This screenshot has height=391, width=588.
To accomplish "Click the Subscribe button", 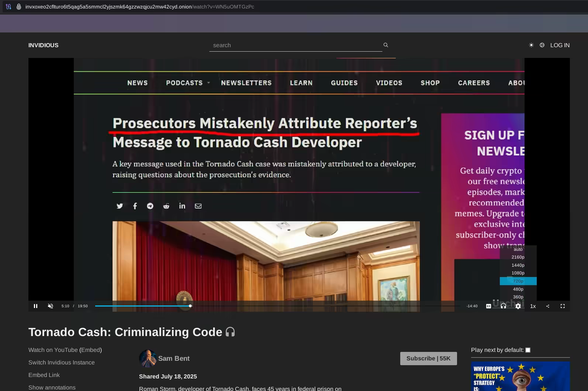I will (428, 359).
